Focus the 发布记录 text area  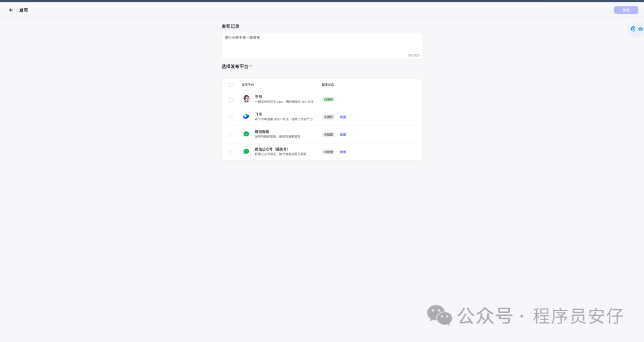[322, 45]
